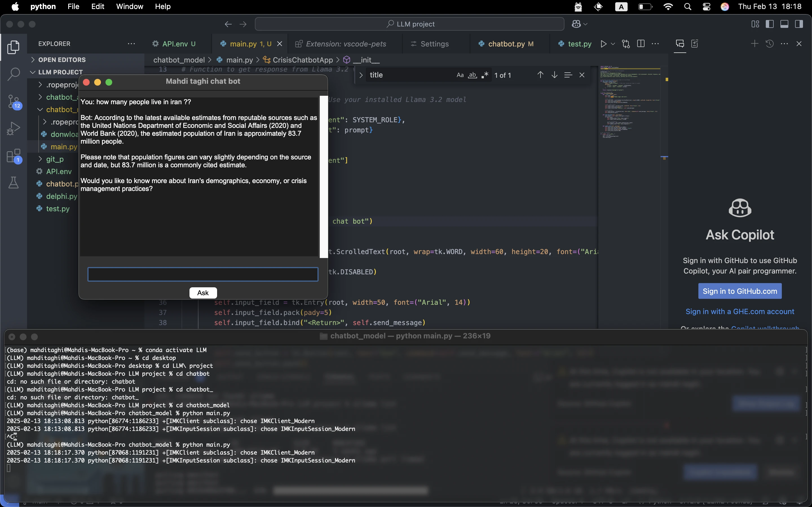Click the Run Python File play icon

[x=603, y=44]
